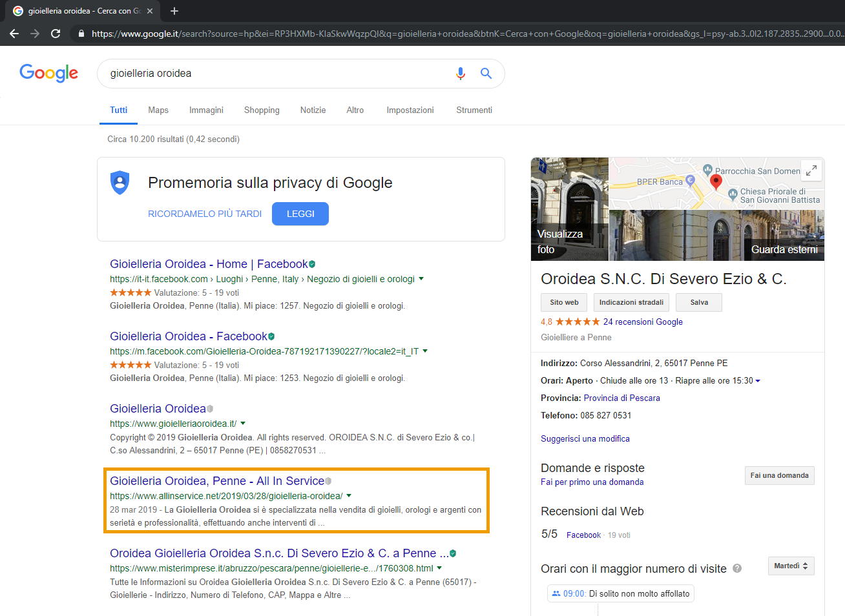This screenshot has height=616, width=845.
Task: Click verified badge beside misterimprese result
Action: coord(453,553)
